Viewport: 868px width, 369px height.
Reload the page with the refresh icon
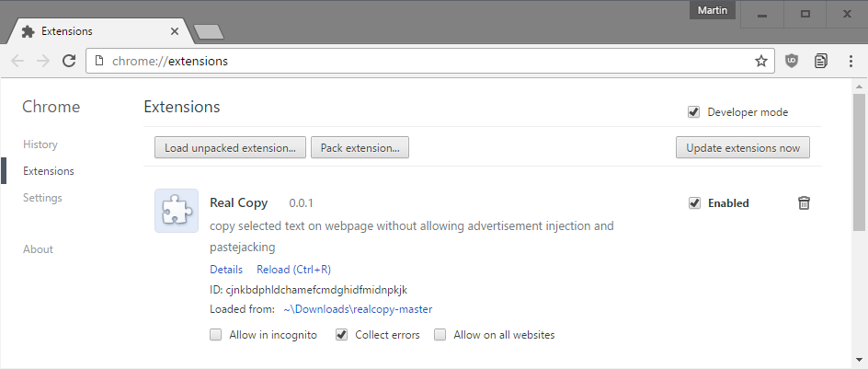69,61
